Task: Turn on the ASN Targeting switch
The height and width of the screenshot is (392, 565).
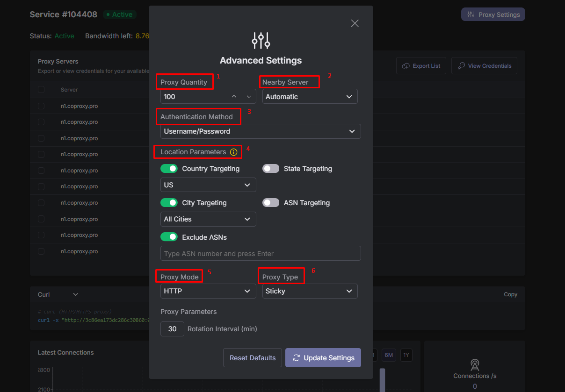Action: pos(271,202)
